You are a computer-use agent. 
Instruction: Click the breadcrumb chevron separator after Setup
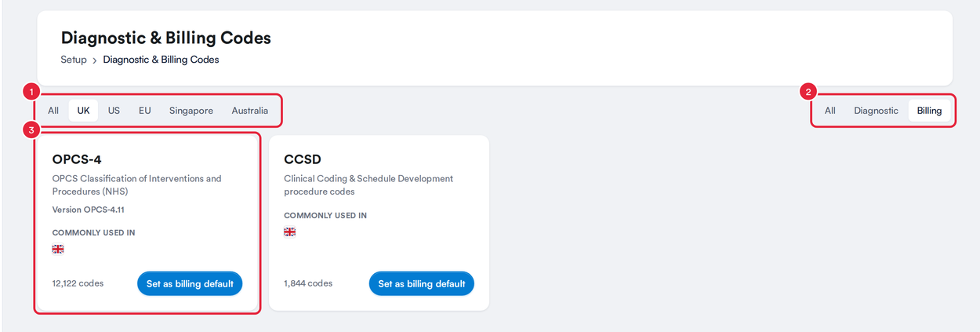(x=95, y=60)
